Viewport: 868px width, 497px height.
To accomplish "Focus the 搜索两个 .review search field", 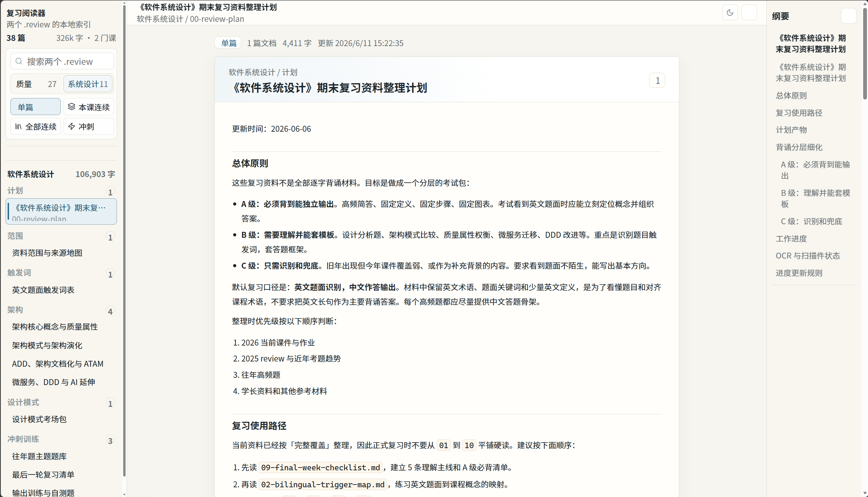I will [62, 61].
